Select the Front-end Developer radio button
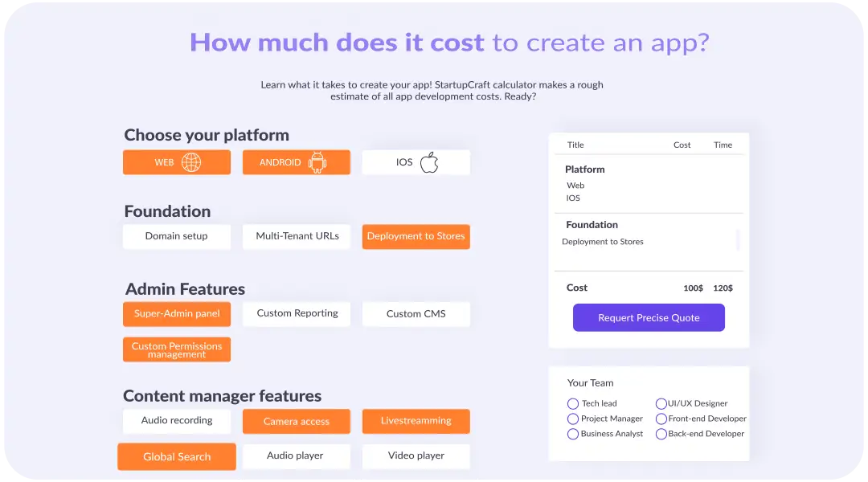 [661, 419]
